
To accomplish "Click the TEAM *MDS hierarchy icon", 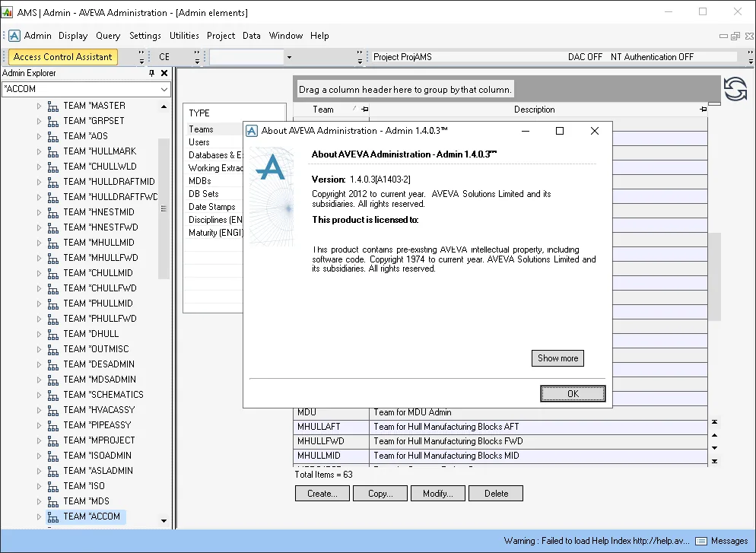I will pos(53,501).
